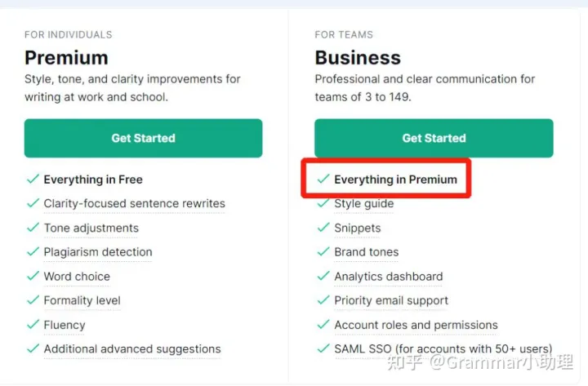Image resolution: width=588 pixels, height=386 pixels.
Task: Open Account roles and permissions link
Action: click(x=416, y=325)
